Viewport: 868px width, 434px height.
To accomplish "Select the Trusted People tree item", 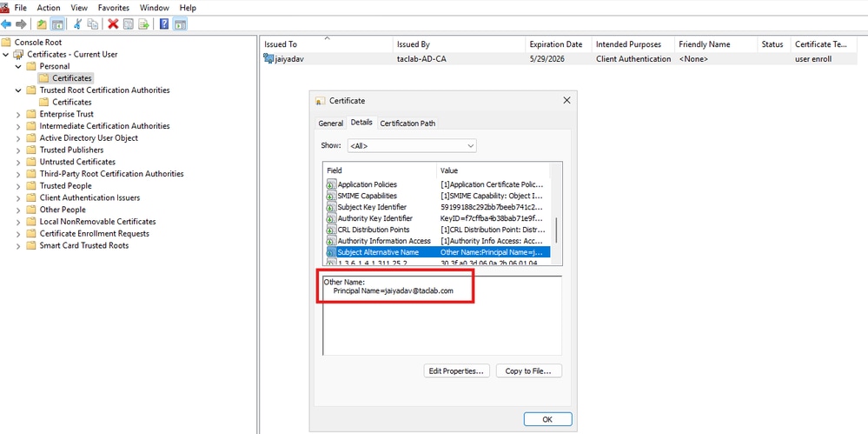I will coord(65,185).
